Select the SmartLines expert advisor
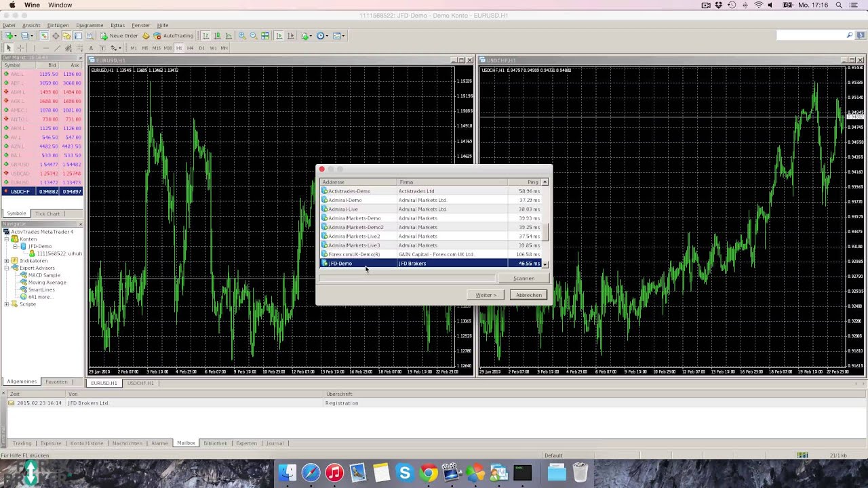Viewport: 868px width, 488px height. 41,289
